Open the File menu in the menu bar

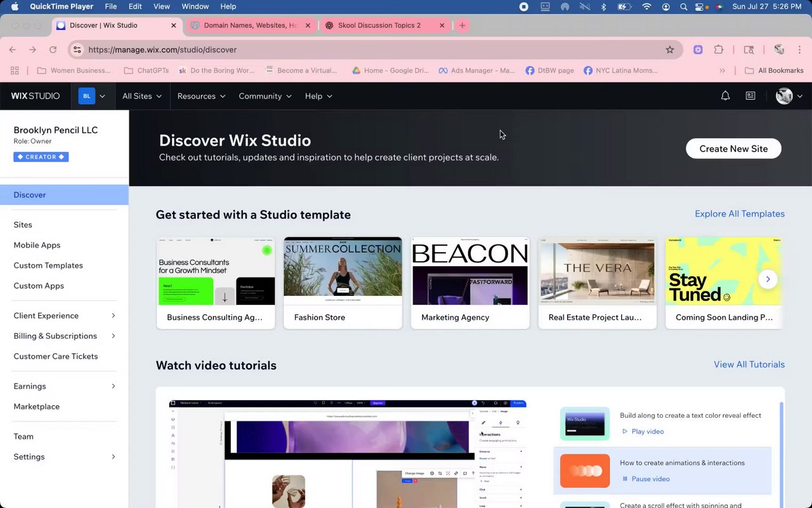tap(110, 6)
